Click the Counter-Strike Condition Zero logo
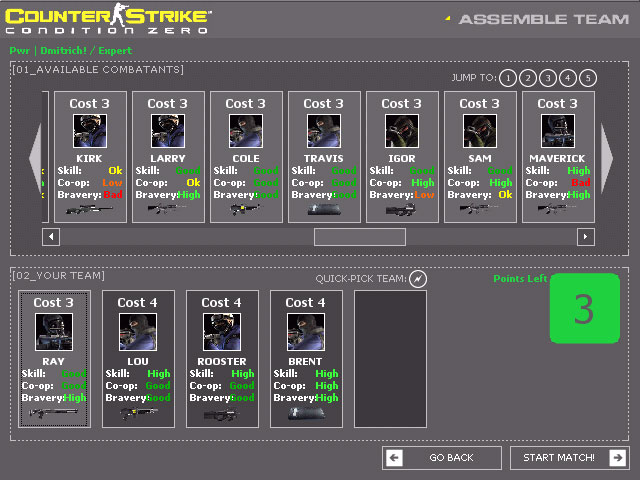Image resolution: width=640 pixels, height=480 pixels. (108, 19)
